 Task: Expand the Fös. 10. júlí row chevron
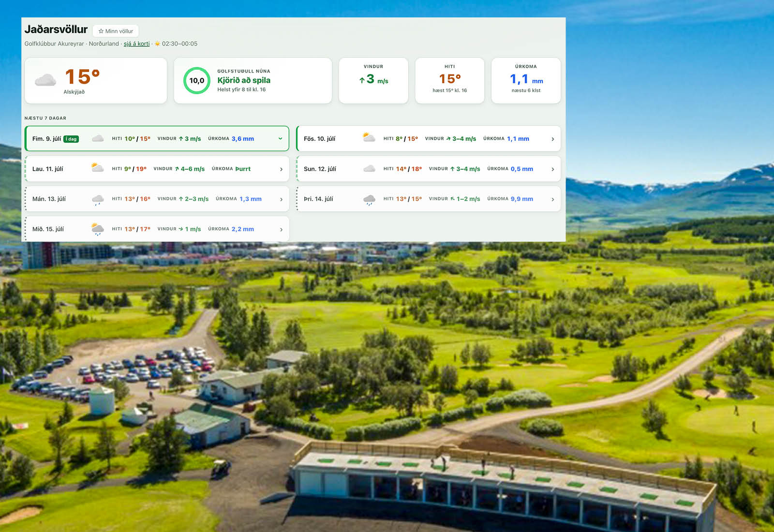[552, 139]
